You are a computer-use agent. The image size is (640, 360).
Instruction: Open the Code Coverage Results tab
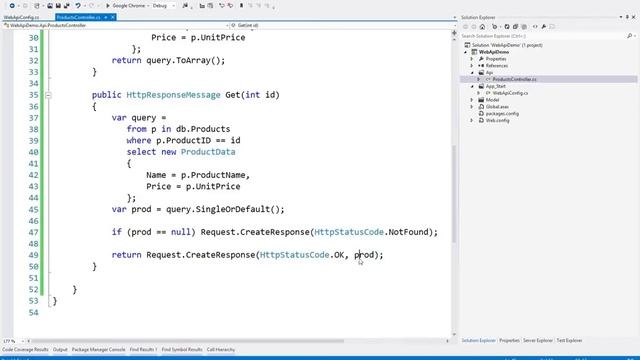click(25, 350)
